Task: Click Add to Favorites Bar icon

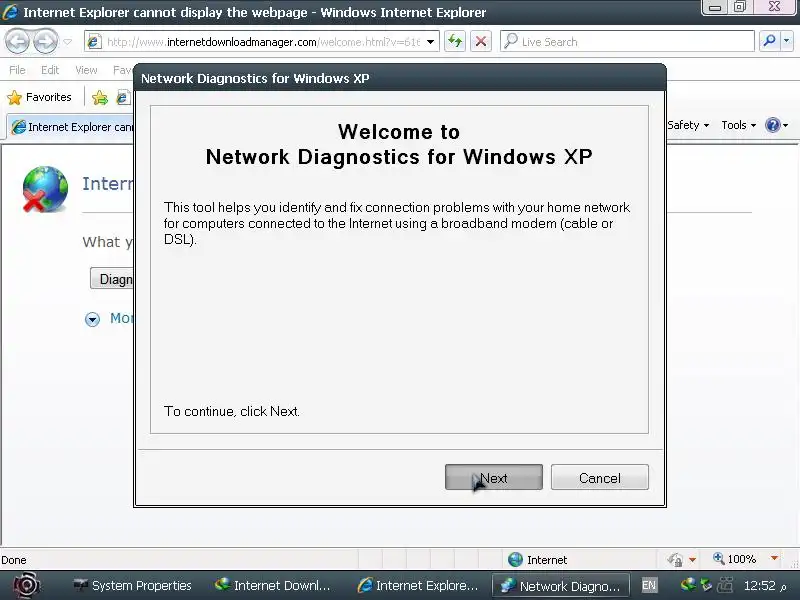Action: [100, 97]
